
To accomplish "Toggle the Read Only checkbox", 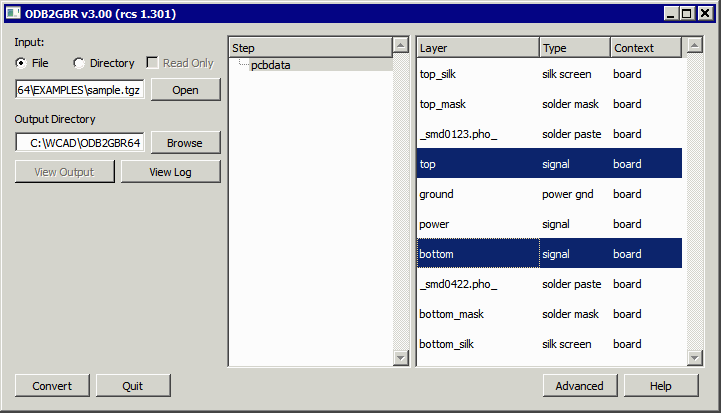I will 152,63.
